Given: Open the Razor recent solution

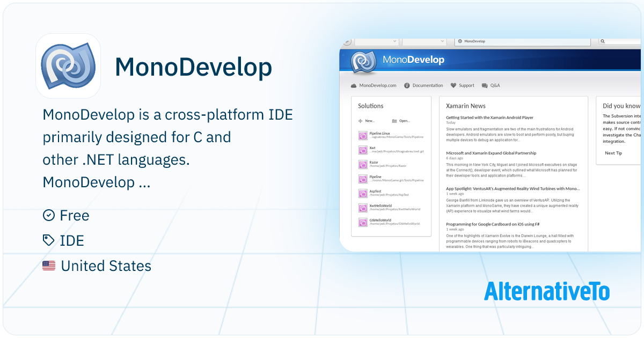Looking at the screenshot, I should (x=383, y=164).
